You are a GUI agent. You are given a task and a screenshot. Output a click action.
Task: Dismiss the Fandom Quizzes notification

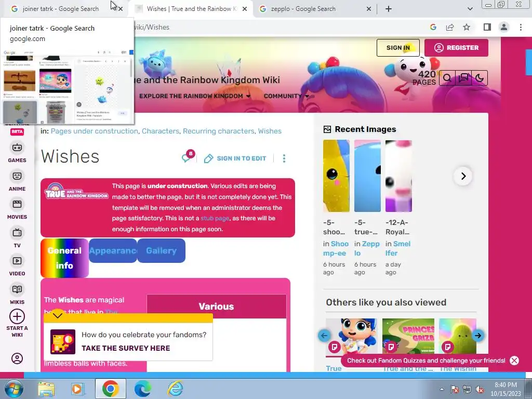tap(514, 361)
